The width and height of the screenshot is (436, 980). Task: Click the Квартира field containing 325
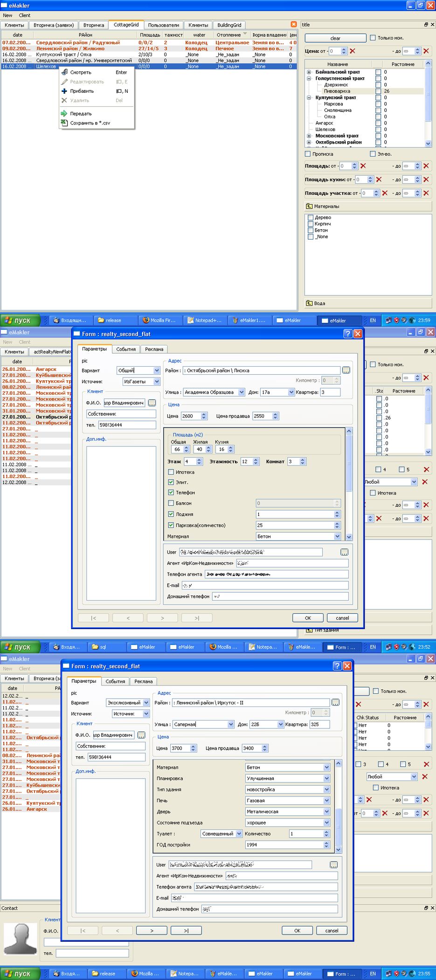tap(319, 725)
